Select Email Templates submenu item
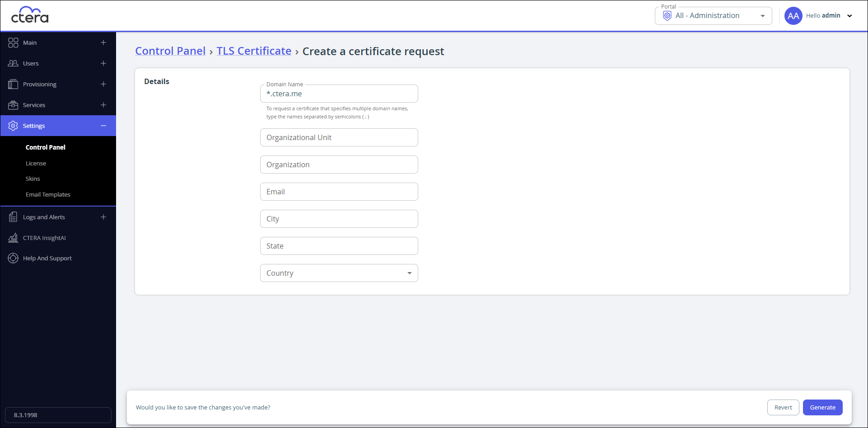This screenshot has width=868, height=428. click(48, 194)
